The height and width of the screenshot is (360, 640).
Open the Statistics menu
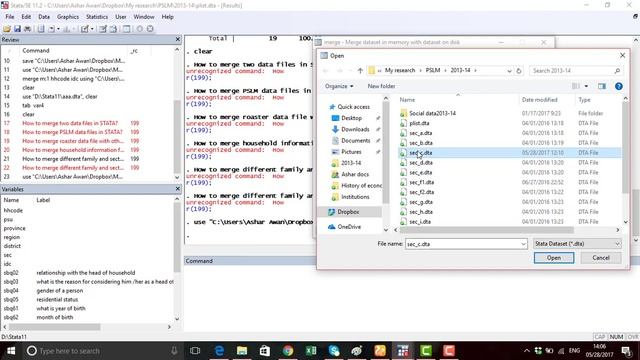(x=97, y=17)
